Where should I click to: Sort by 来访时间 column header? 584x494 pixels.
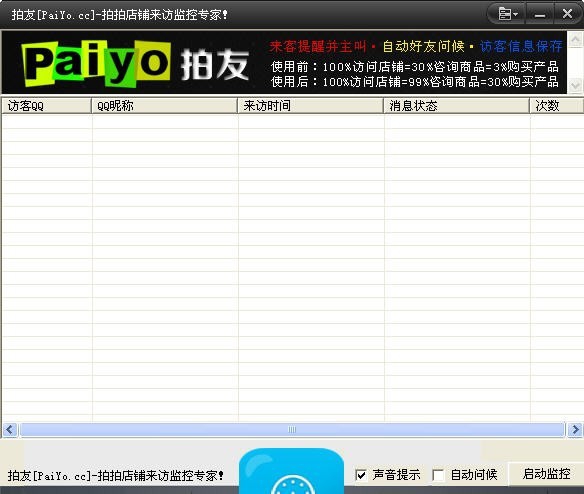(311, 106)
